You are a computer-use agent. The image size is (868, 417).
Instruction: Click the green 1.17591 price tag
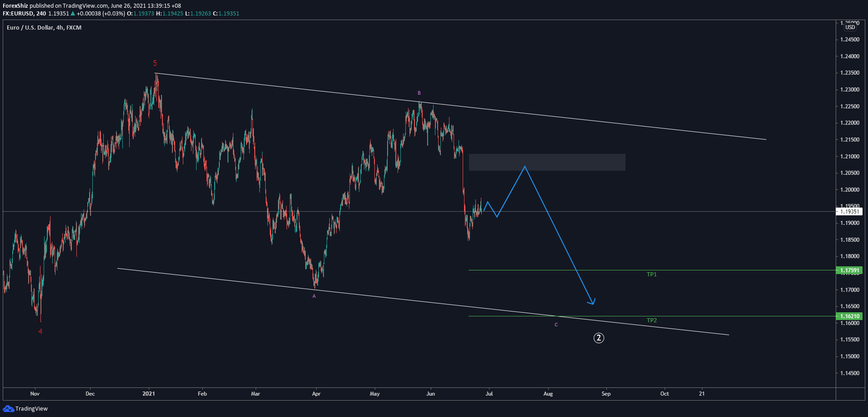pos(849,270)
